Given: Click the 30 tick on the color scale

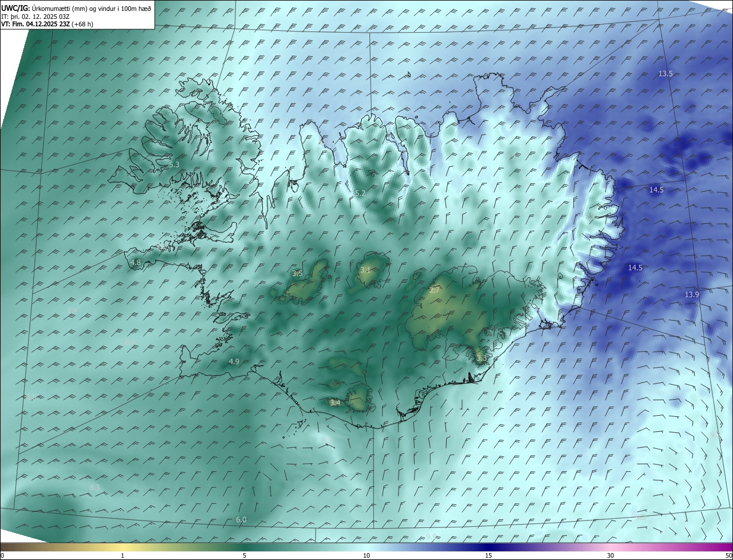Looking at the screenshot, I should coord(610,555).
